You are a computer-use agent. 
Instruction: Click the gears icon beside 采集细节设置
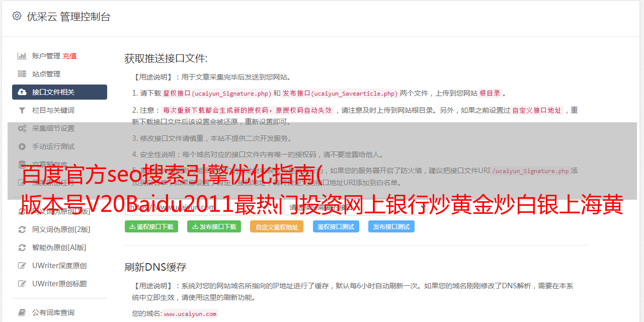point(22,128)
